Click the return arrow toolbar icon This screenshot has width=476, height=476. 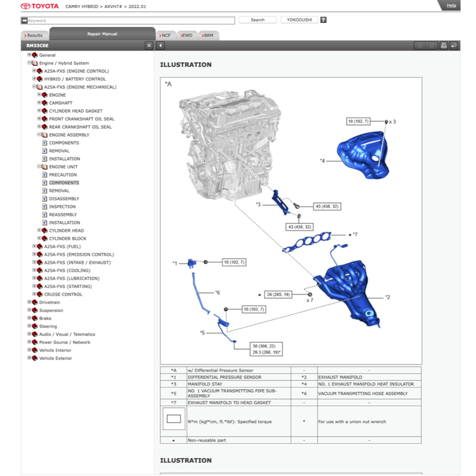[x=453, y=46]
